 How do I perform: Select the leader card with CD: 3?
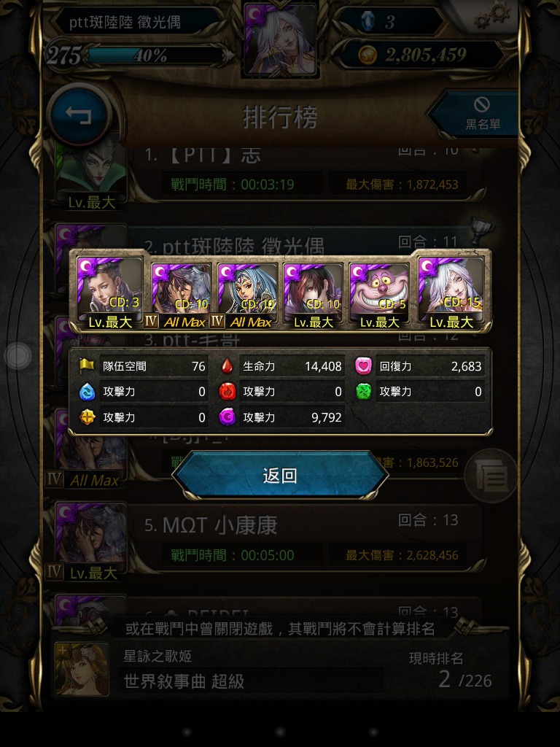tap(110, 293)
